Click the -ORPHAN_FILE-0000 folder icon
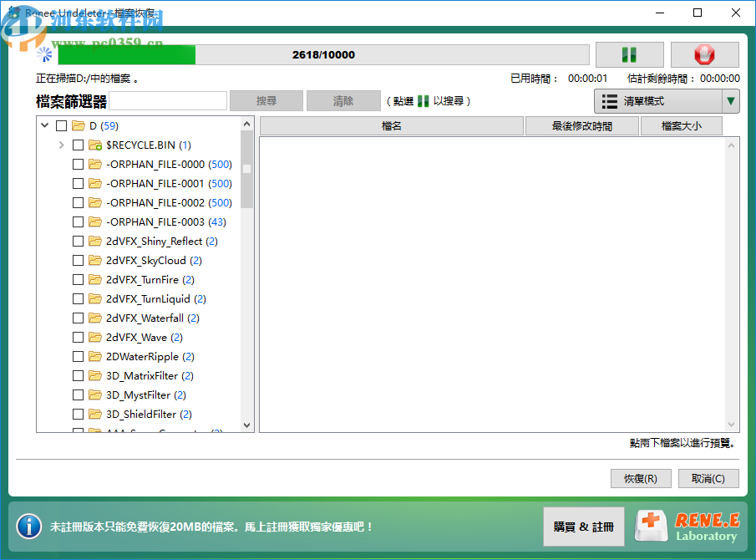 (95, 165)
